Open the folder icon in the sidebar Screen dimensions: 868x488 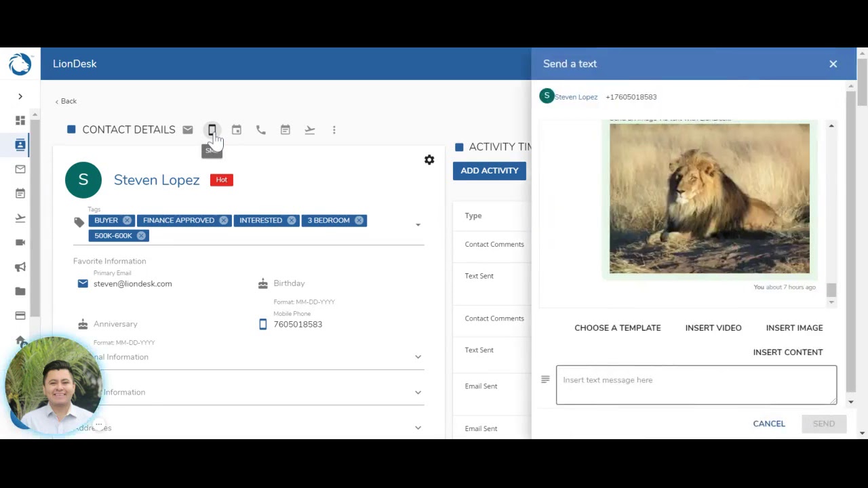point(20,291)
